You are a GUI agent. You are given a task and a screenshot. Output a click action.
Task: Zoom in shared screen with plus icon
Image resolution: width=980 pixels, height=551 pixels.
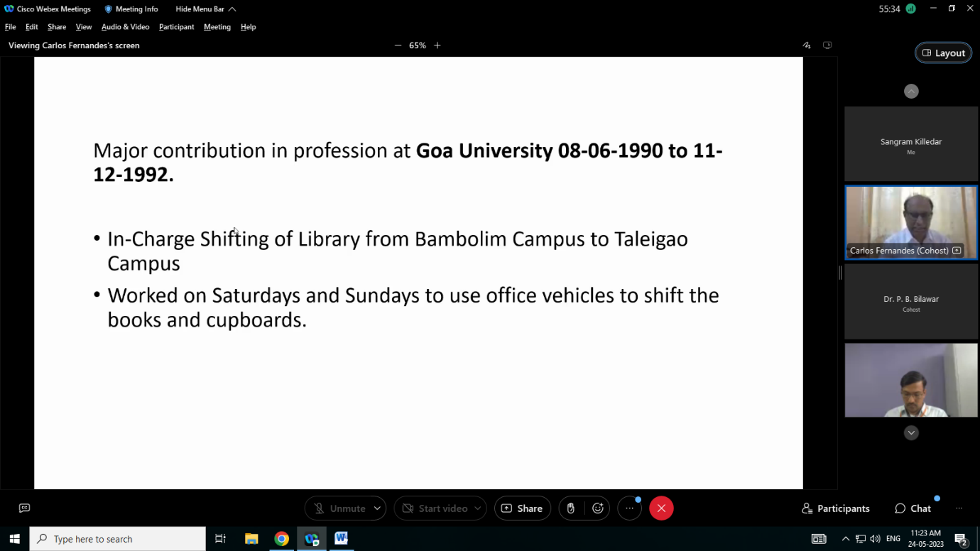point(437,45)
